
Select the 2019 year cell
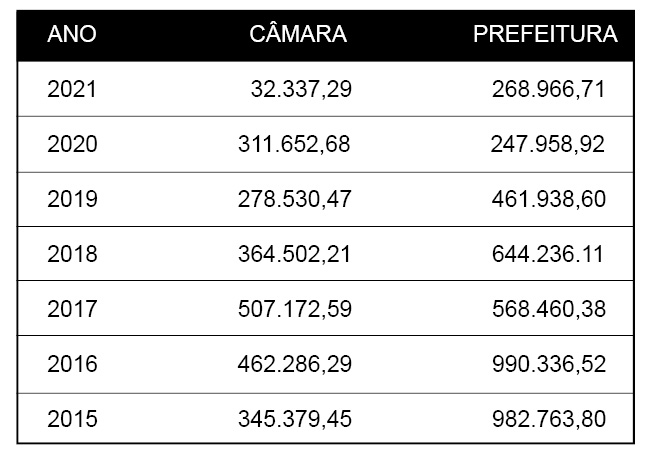(x=72, y=199)
